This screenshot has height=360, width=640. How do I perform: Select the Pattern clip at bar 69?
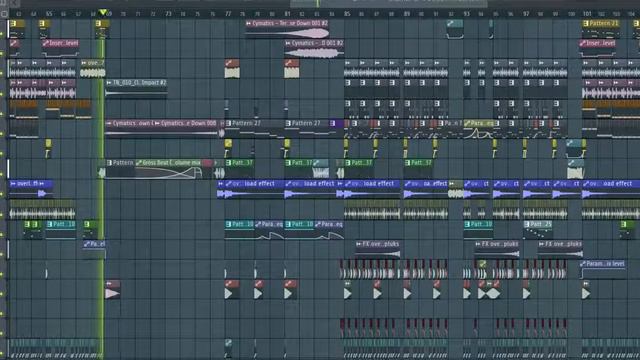pos(120,168)
